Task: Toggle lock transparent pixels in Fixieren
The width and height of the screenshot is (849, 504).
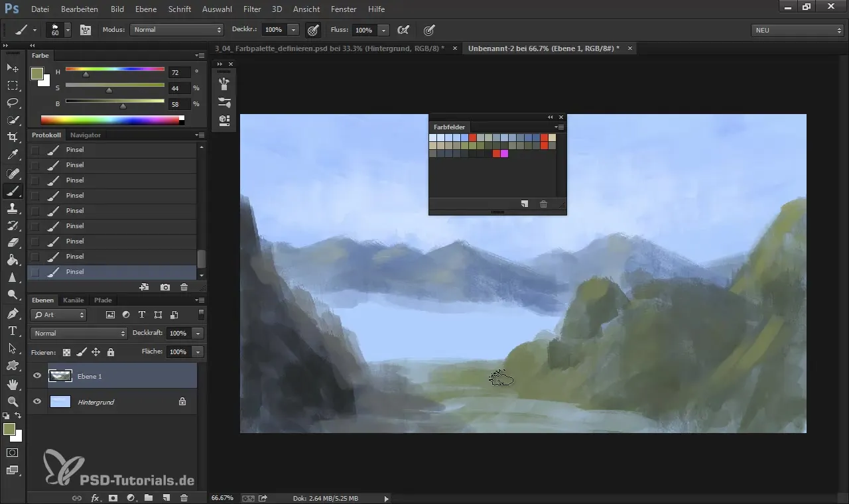Action: point(66,352)
